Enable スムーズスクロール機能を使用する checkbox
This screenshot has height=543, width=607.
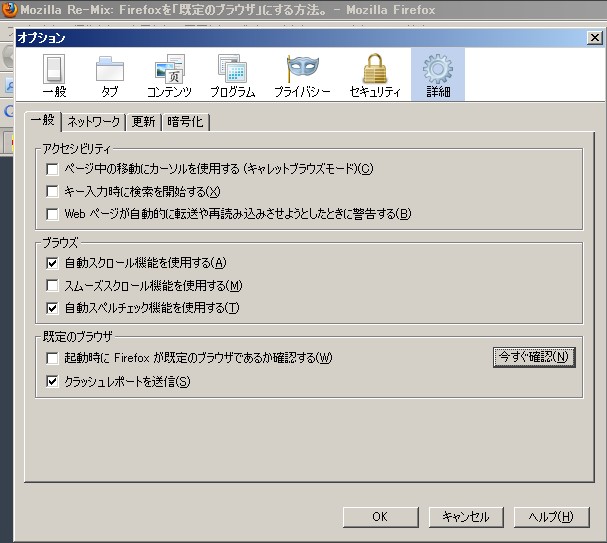pyautogui.click(x=52, y=286)
